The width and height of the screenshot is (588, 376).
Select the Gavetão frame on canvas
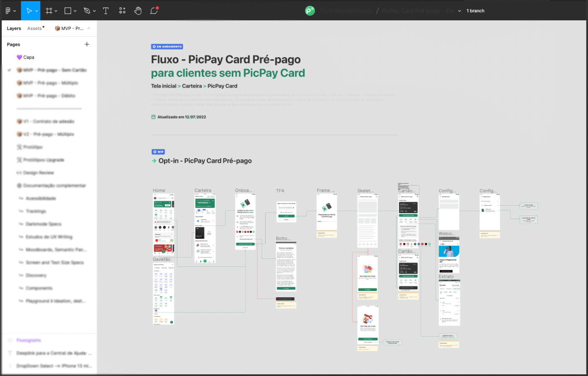(163, 294)
